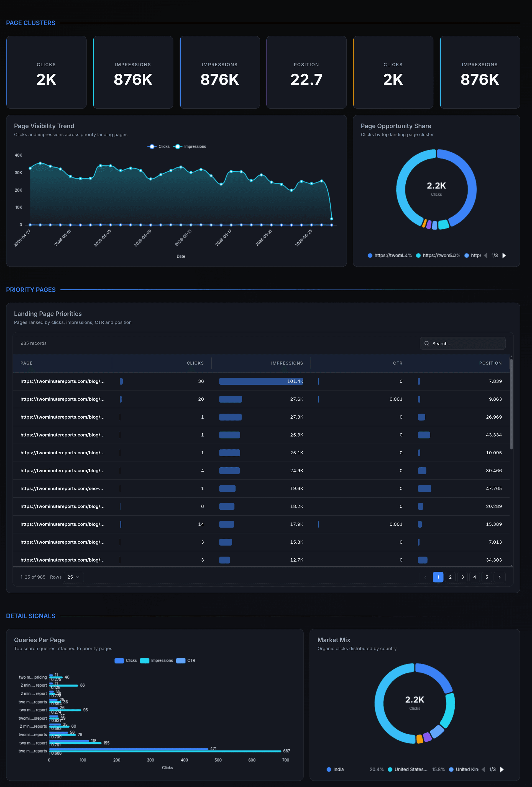This screenshot has height=787, width=532.
Task: Click the 471 clicks bar in Queries Per Page
Action: [x=129, y=749]
